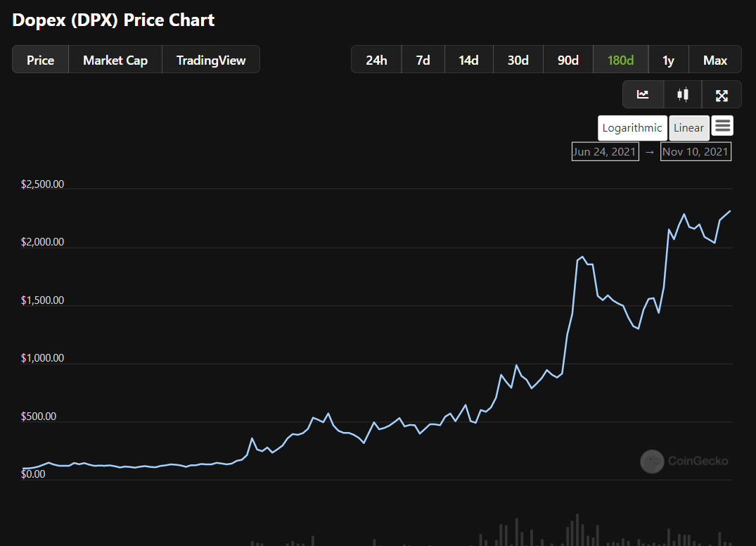Set the time range to 14d
The height and width of the screenshot is (546, 756).
click(468, 60)
